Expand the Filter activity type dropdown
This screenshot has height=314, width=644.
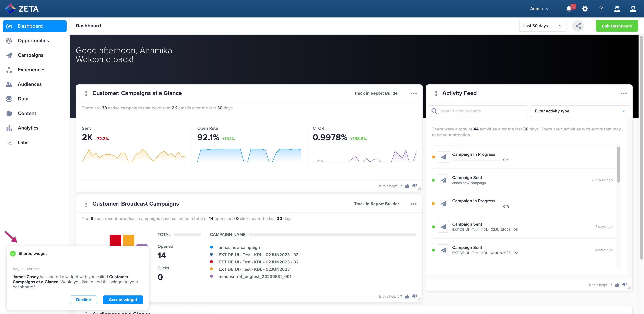pos(580,111)
